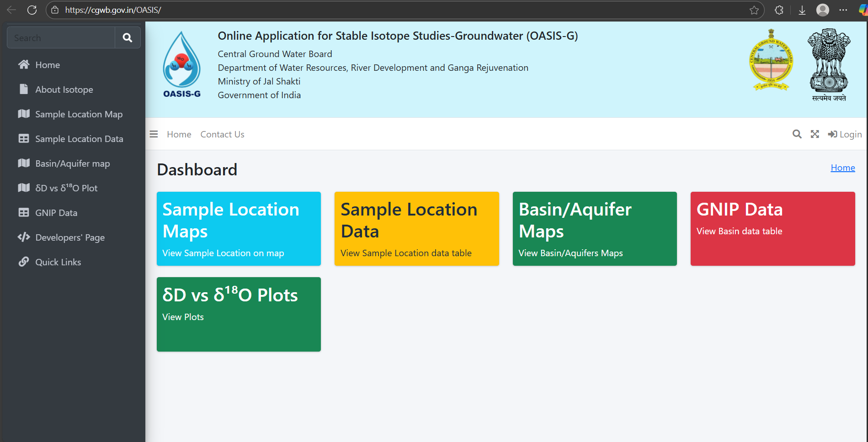Open browser downloads

[x=802, y=10]
